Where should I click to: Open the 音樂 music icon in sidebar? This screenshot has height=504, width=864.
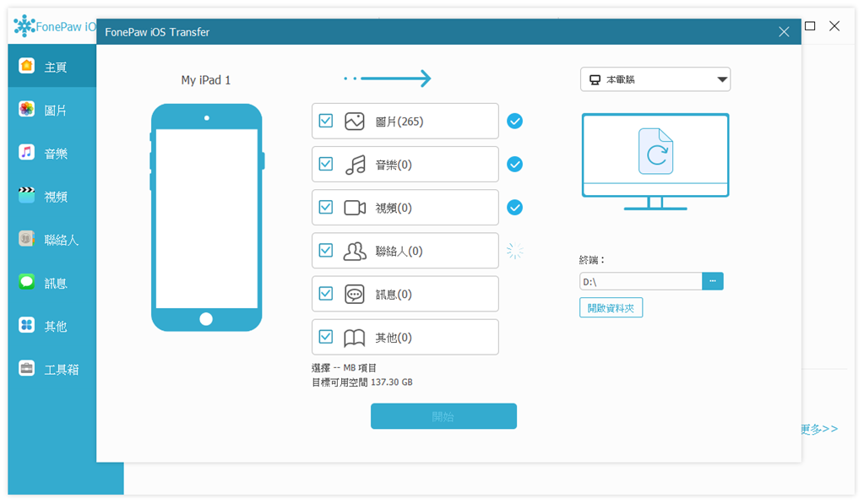26,151
